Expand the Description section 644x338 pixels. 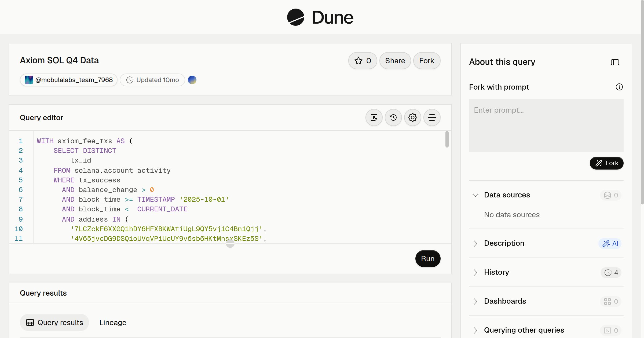pos(475,243)
